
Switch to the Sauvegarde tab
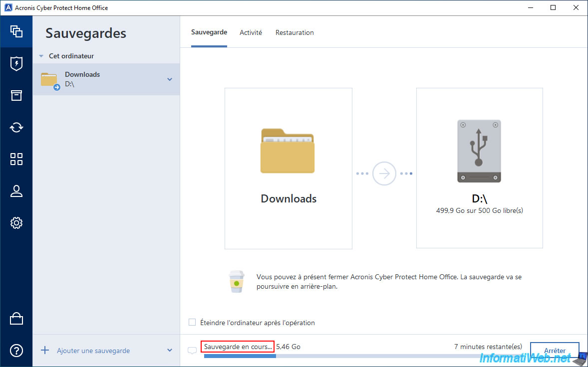(x=209, y=32)
